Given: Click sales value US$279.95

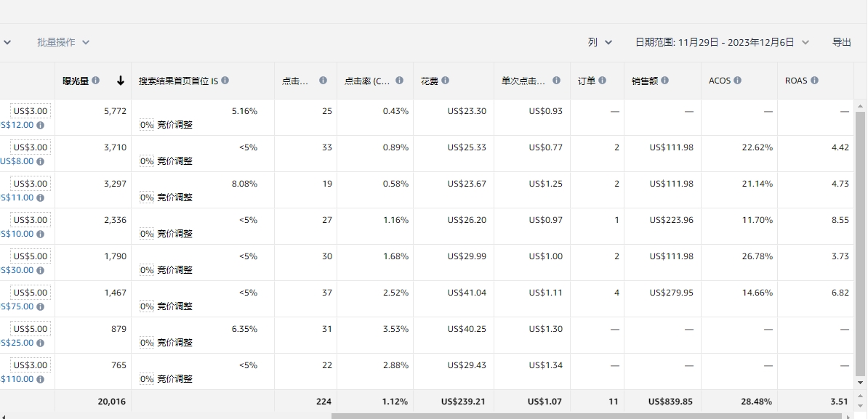Looking at the screenshot, I should tap(672, 293).
